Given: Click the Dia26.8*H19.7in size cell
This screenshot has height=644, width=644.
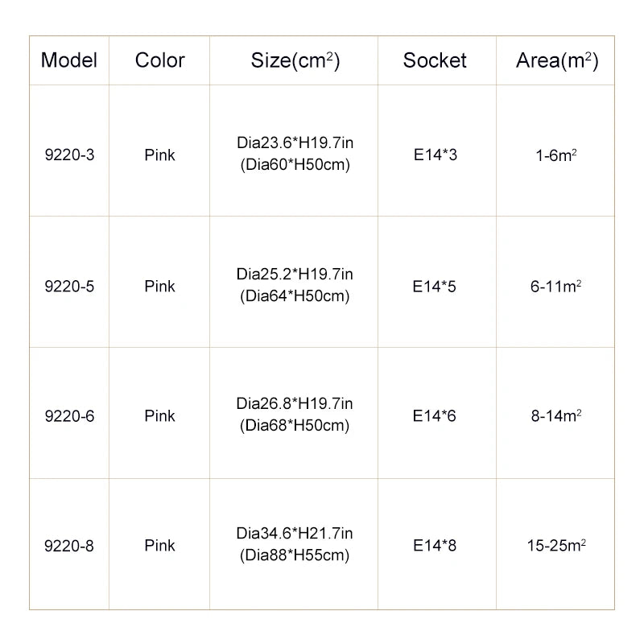Looking at the screenshot, I should (x=295, y=415).
